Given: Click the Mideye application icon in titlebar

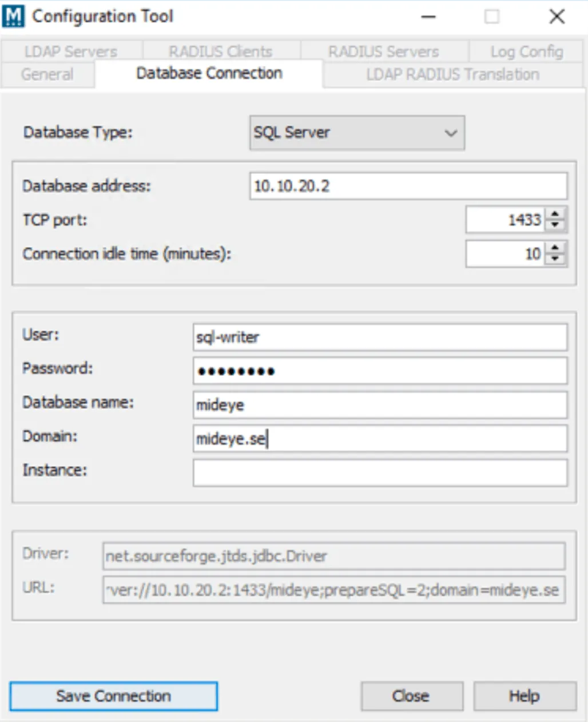Looking at the screenshot, I should tap(14, 15).
